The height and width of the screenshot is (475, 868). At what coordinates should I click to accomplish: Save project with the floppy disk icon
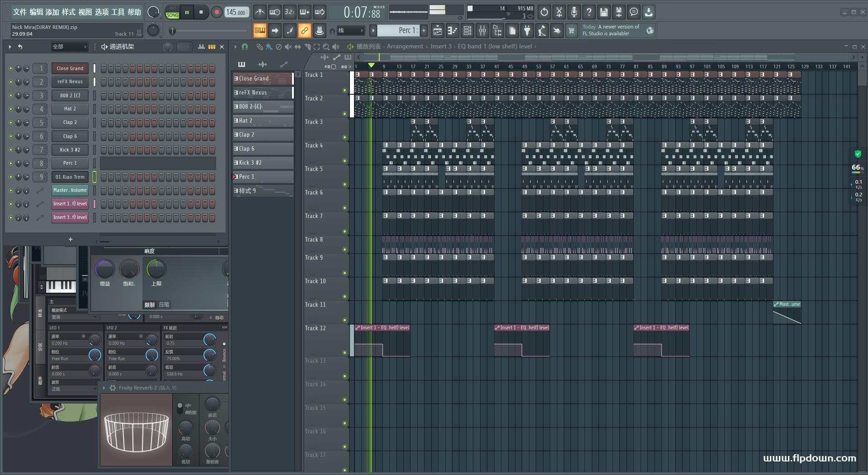604,12
